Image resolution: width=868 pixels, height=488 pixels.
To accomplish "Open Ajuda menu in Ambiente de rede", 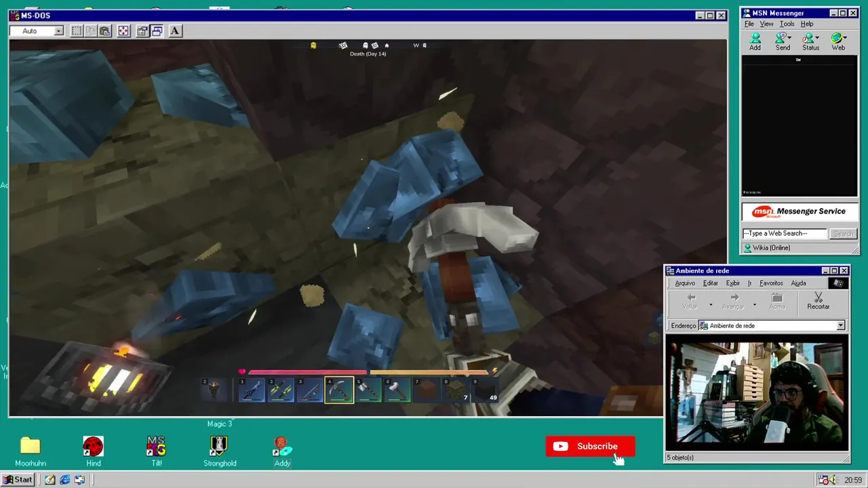I will 798,283.
